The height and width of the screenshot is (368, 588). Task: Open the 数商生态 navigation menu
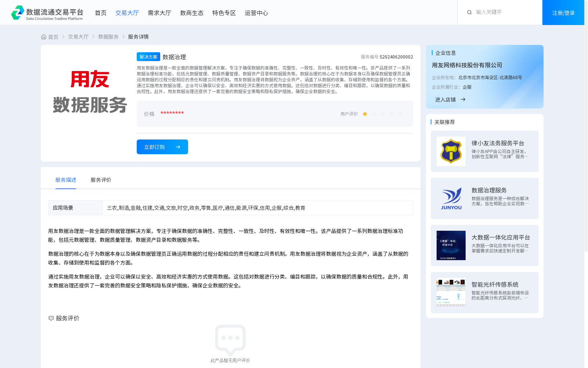coord(192,13)
